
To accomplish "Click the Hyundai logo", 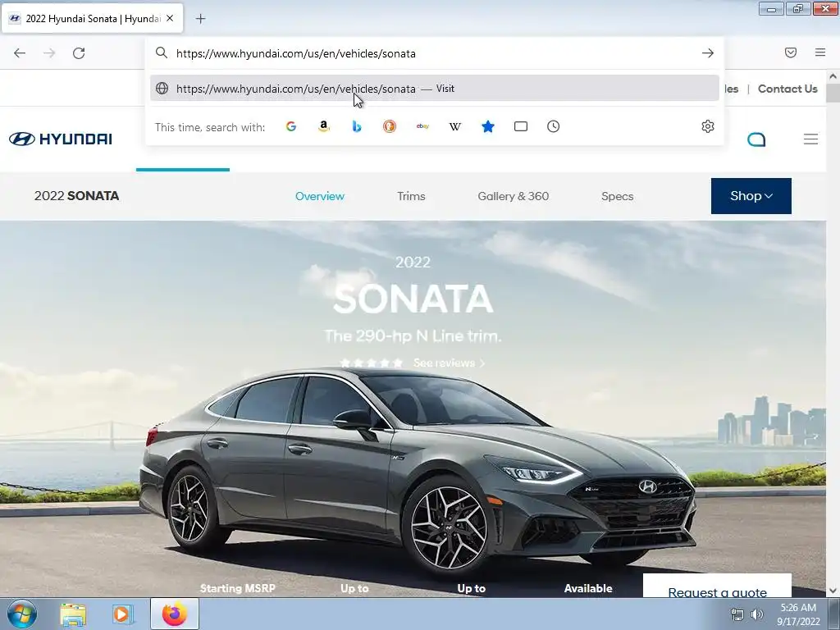I will (x=61, y=139).
